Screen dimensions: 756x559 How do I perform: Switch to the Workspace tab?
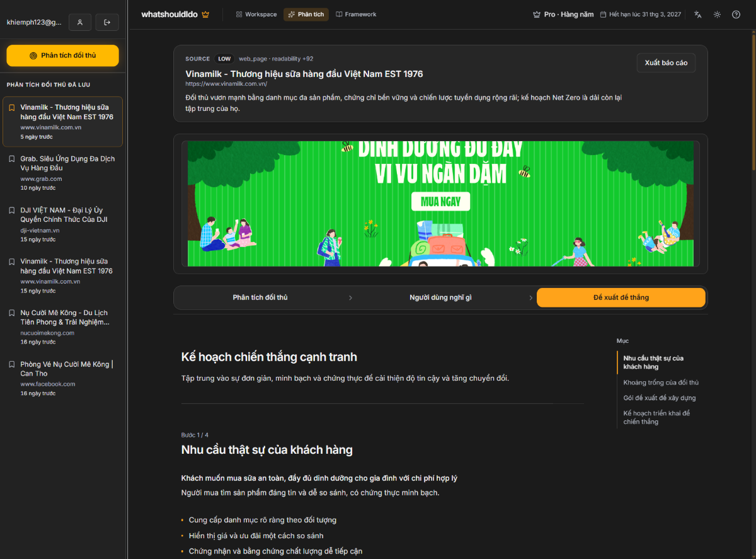tap(256, 14)
